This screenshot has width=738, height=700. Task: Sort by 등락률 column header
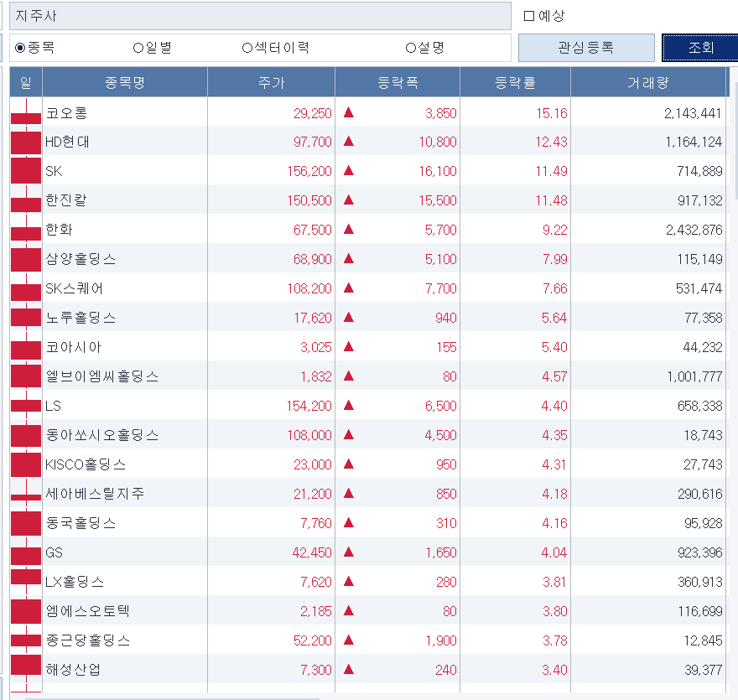[x=515, y=82]
